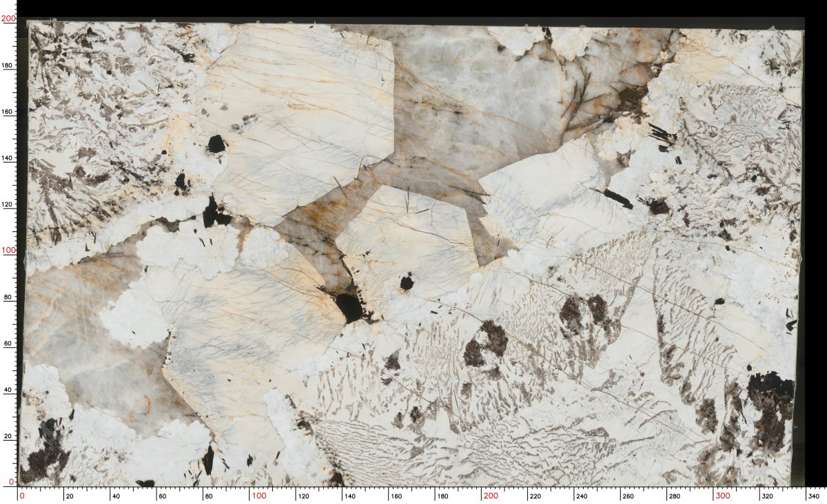
Task: Click the 240 ruler label
Action: click(x=583, y=496)
